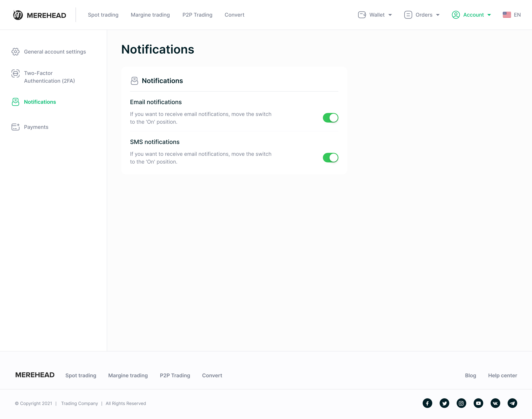Open the YouTube footer icon
The height and width of the screenshot is (419, 532).
click(478, 403)
